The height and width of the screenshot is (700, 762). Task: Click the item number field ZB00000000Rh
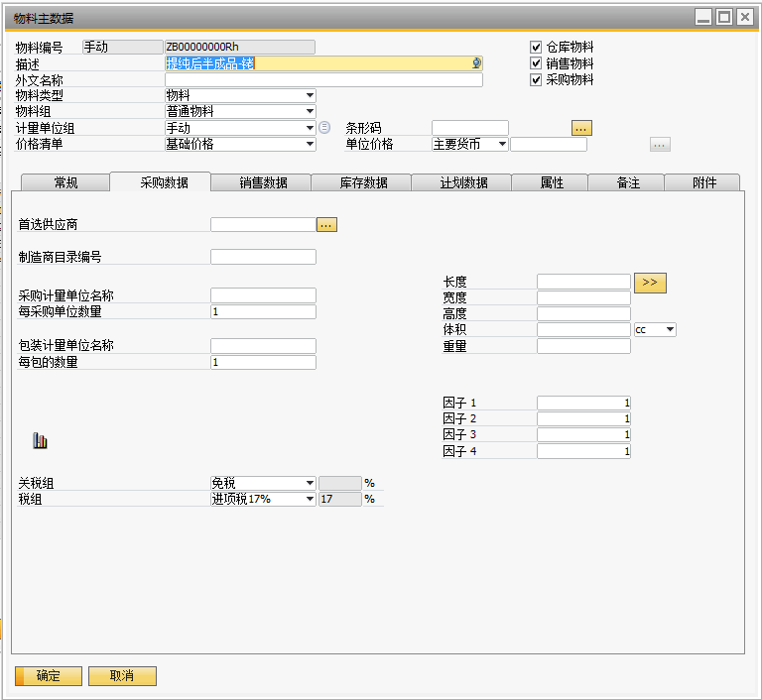(x=240, y=48)
